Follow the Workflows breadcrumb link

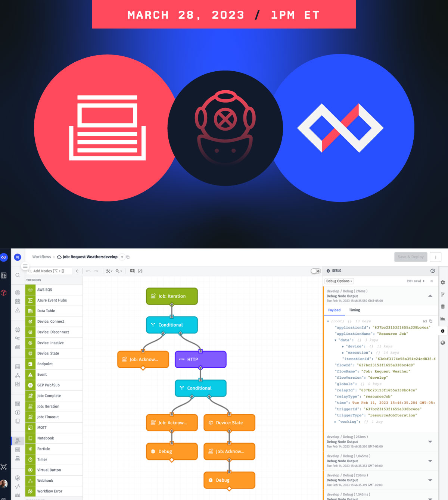point(41,257)
